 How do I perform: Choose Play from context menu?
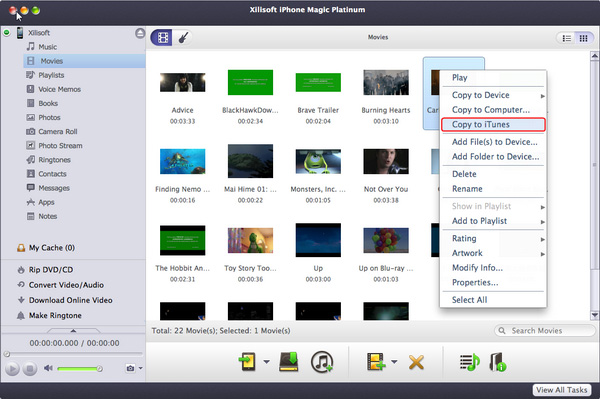tap(493, 78)
